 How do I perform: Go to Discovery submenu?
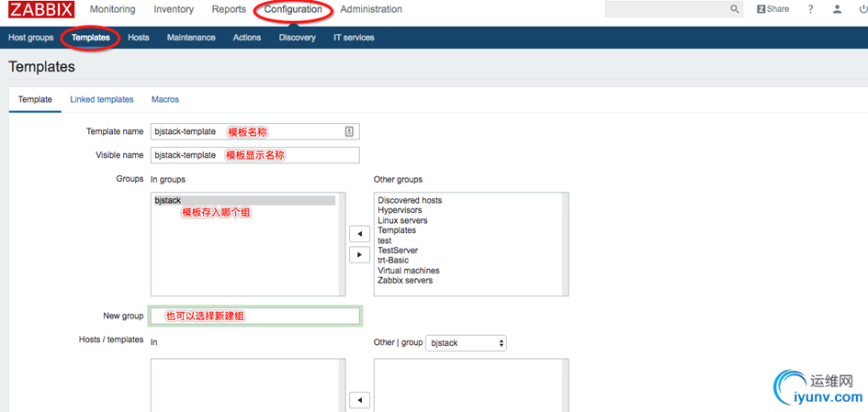pyautogui.click(x=298, y=38)
